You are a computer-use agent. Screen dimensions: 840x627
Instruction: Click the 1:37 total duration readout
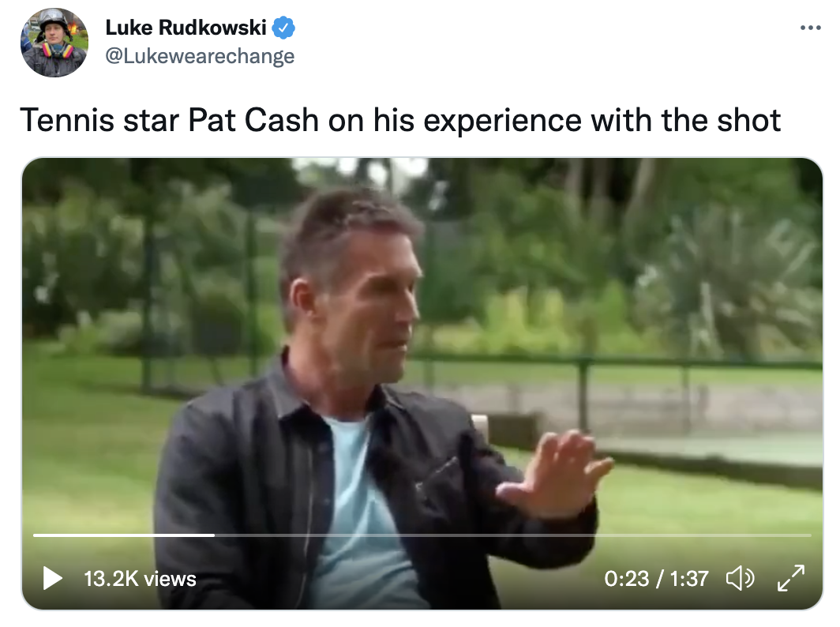[689, 579]
